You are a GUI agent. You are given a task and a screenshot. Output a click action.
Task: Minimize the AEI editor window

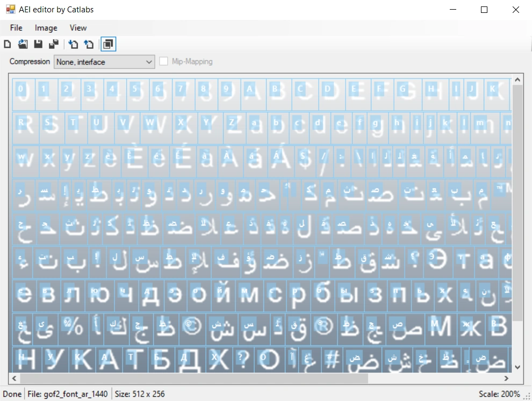(x=453, y=10)
